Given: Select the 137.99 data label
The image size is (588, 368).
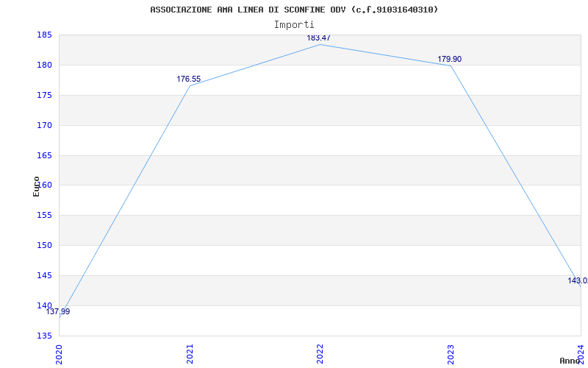Looking at the screenshot, I should (x=58, y=311).
